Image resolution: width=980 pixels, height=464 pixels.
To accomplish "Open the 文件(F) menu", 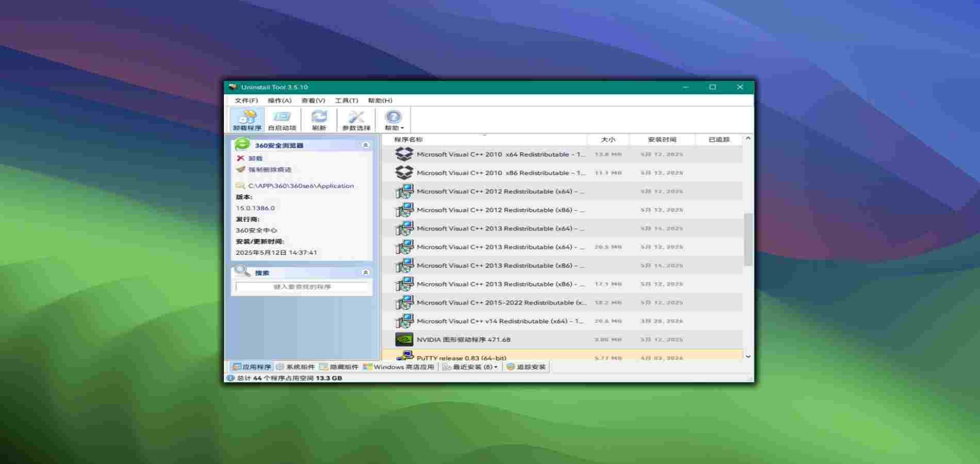I will [x=246, y=101].
